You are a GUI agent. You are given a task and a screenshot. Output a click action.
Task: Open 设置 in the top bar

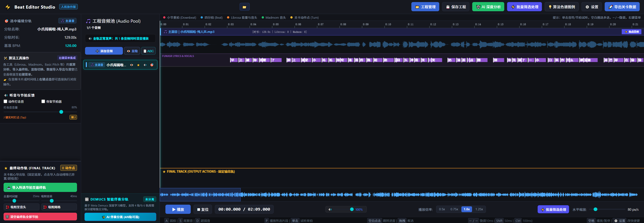[x=592, y=7]
